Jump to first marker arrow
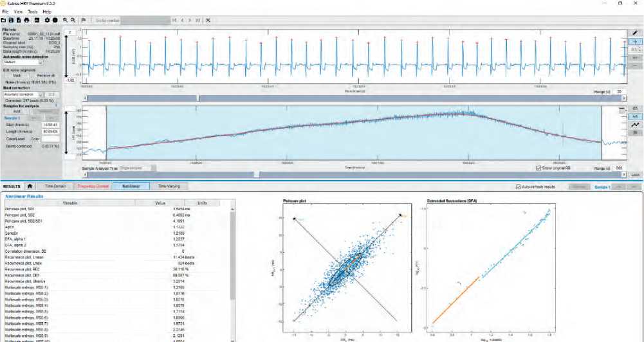Image resolution: width=644 pixels, height=342 pixels. coord(174,20)
